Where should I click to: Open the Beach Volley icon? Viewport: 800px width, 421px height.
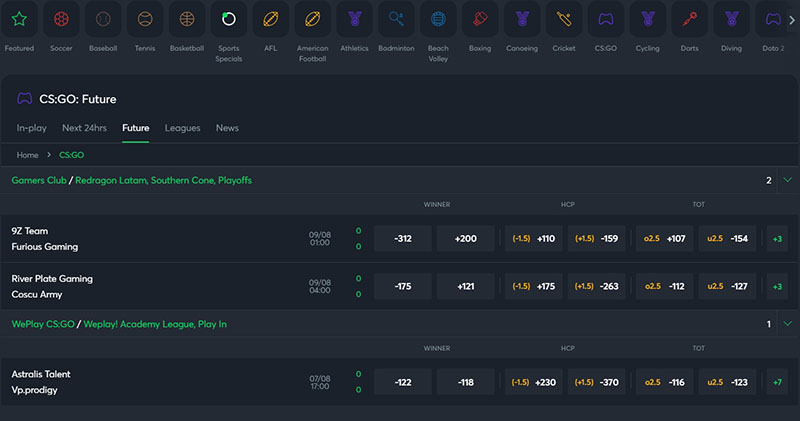[438, 19]
